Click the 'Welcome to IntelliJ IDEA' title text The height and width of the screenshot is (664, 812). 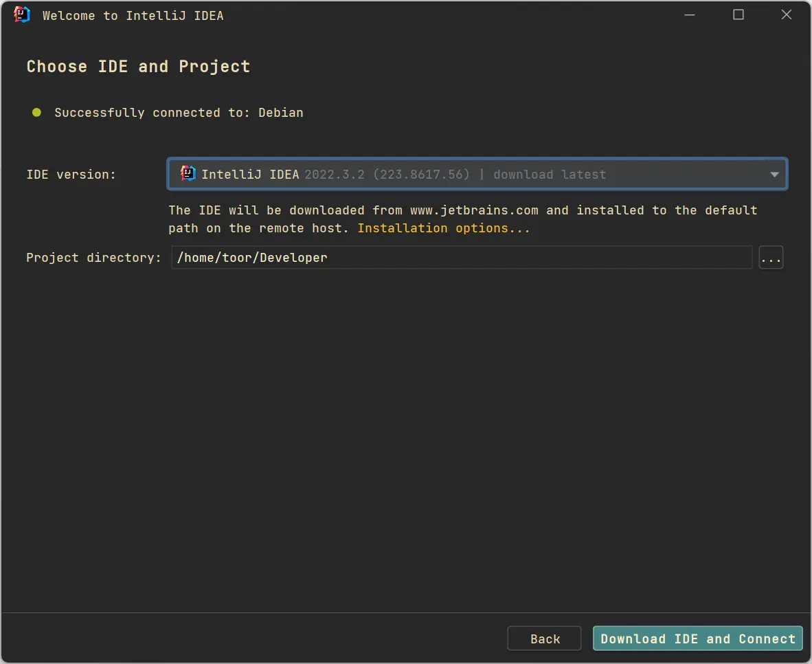[133, 16]
